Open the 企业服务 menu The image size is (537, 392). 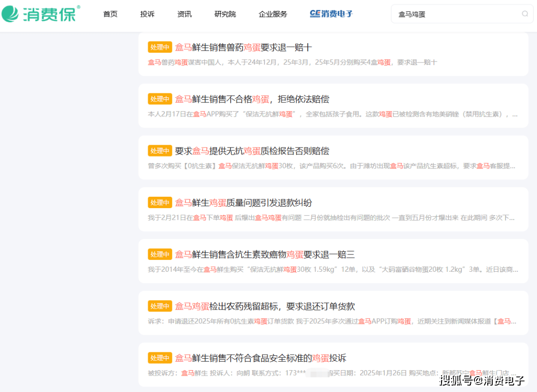coord(272,14)
